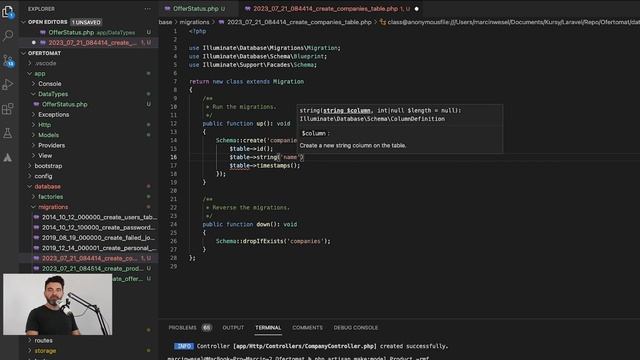Open the Search view in activity bar
640x360 pixels.
pos(8,36)
